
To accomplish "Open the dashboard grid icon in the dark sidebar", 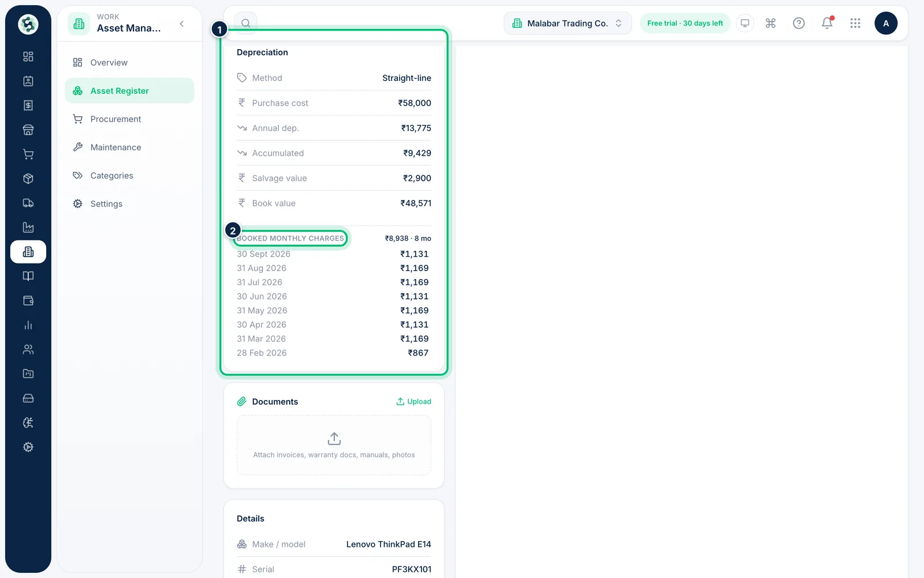I will [x=28, y=57].
